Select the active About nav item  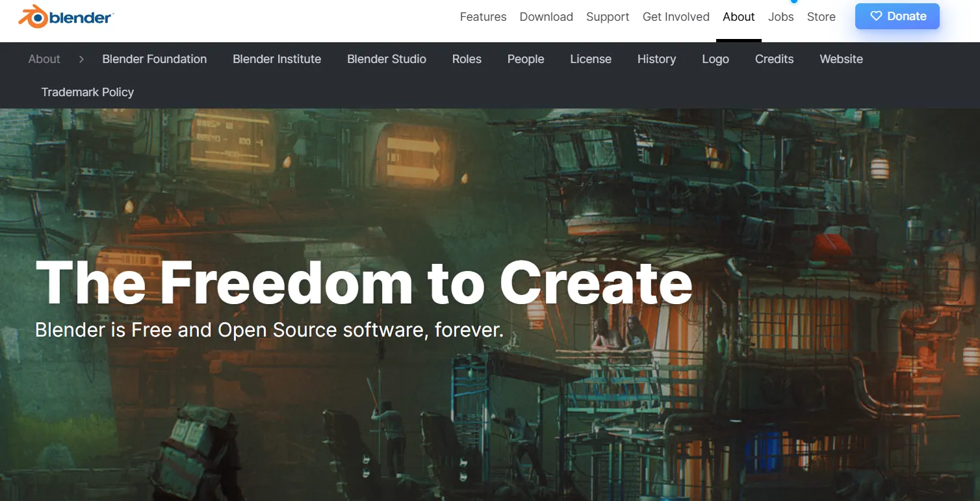[x=739, y=17]
